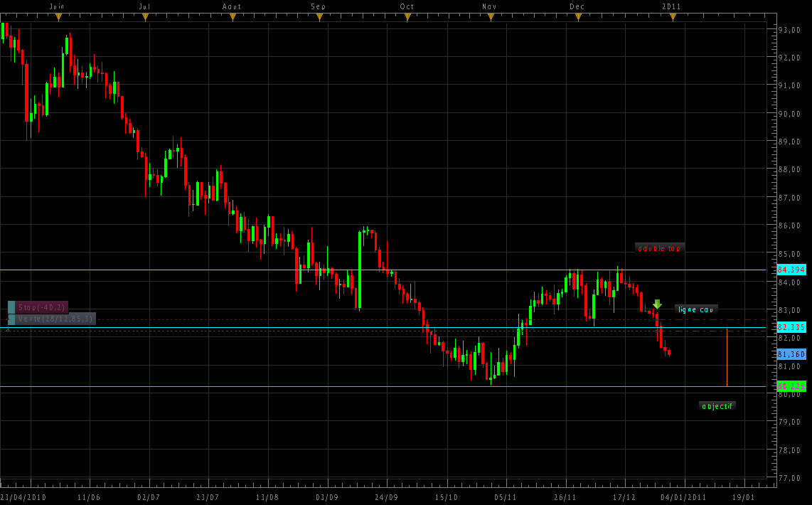Click the Dec month triangle marker
This screenshot has width=812, height=505.
tap(577, 18)
